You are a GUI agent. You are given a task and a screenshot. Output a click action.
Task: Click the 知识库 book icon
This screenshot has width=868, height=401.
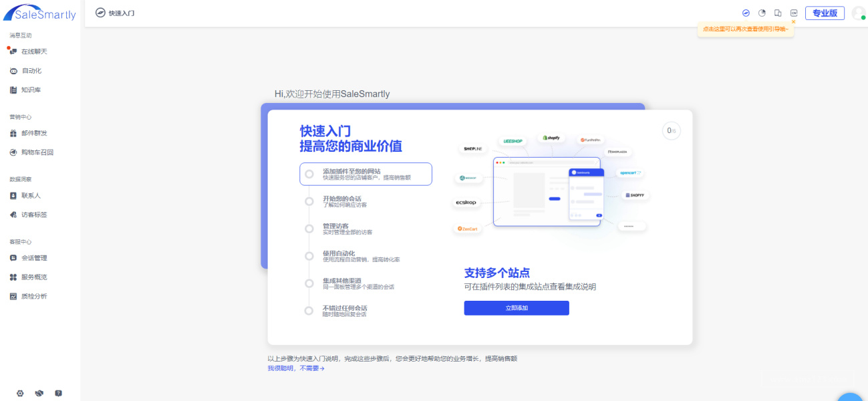pyautogui.click(x=13, y=90)
